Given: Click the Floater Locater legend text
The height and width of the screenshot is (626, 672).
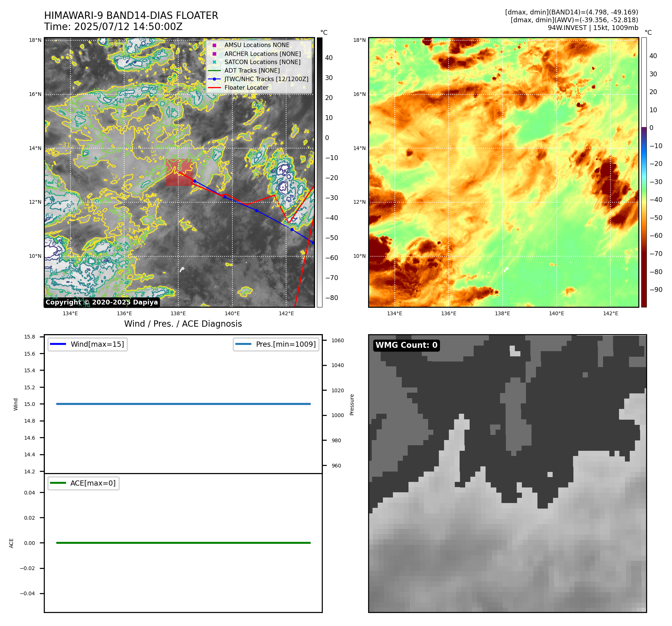Looking at the screenshot, I should tap(246, 88).
